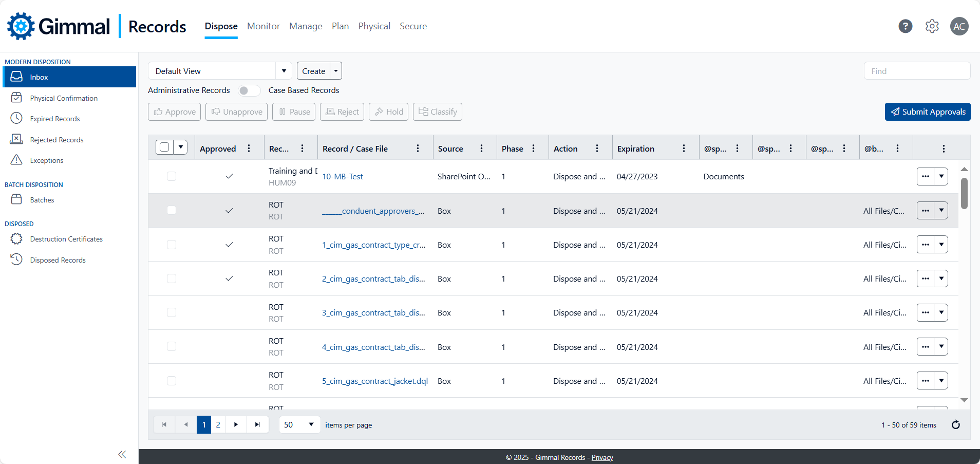The height and width of the screenshot is (464, 980).
Task: Click the Submit Approvals button
Action: pyautogui.click(x=927, y=112)
